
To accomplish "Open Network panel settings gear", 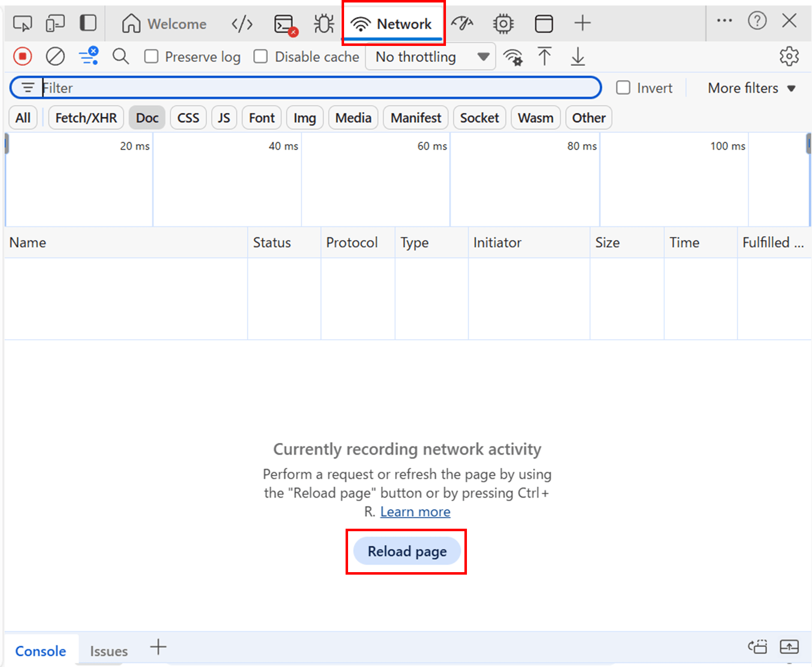I will pyautogui.click(x=789, y=56).
